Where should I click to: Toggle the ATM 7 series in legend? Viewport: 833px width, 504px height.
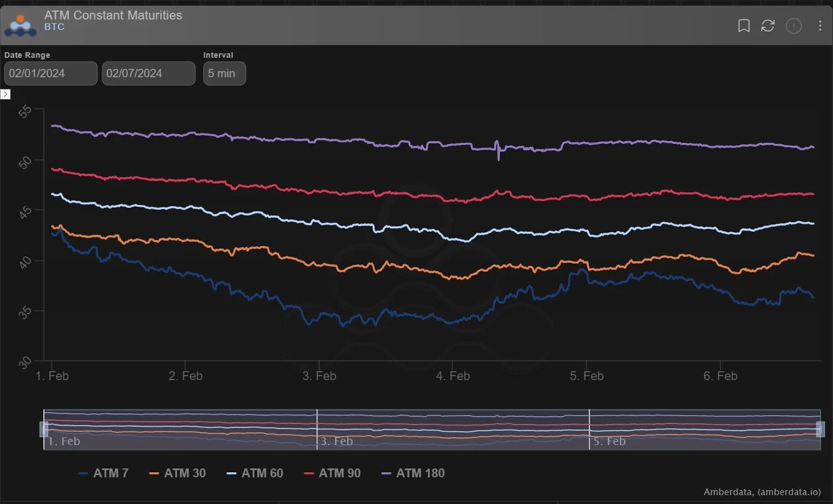click(x=103, y=473)
